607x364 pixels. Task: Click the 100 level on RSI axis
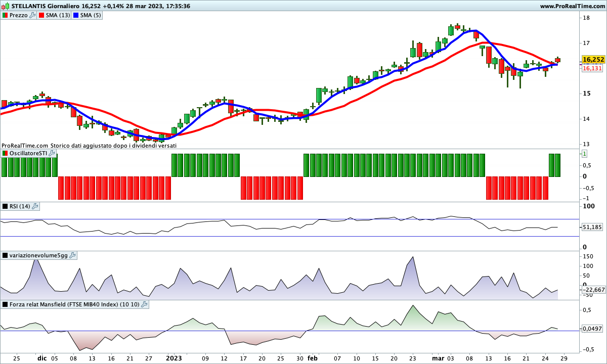(x=588, y=206)
